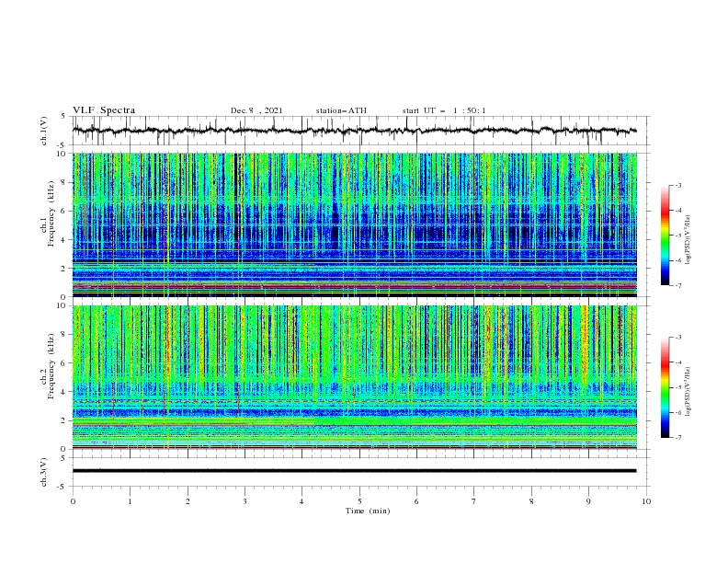Click the "6" tick on the time axis
728x563 pixels.
(416, 501)
